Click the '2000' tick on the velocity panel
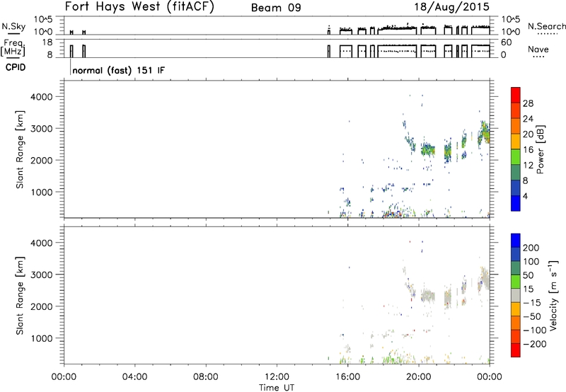566x392 pixels. point(42,306)
